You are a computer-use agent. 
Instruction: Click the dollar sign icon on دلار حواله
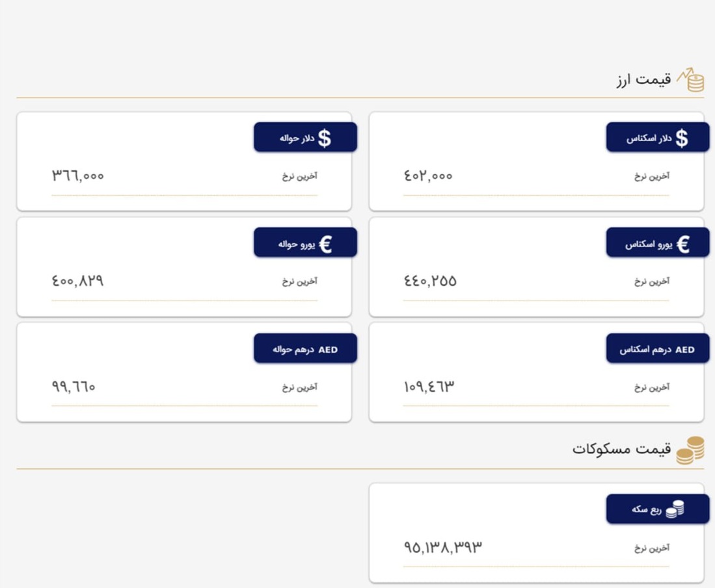click(324, 138)
